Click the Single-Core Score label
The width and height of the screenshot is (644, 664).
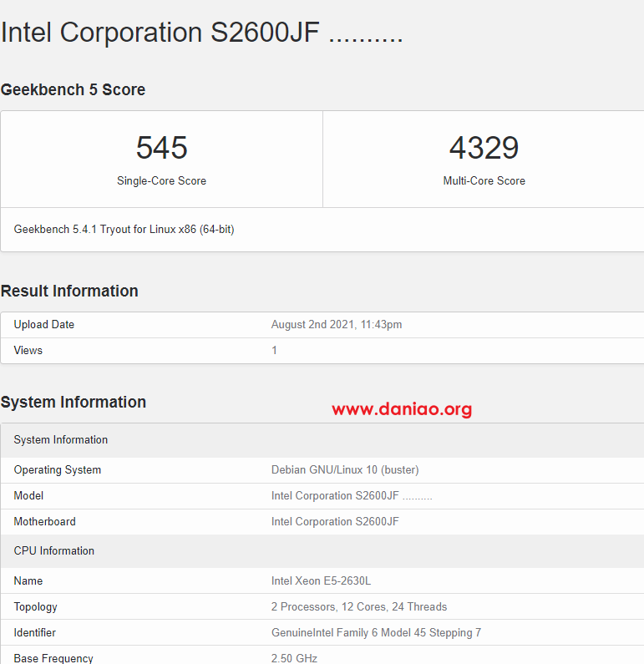162,180
